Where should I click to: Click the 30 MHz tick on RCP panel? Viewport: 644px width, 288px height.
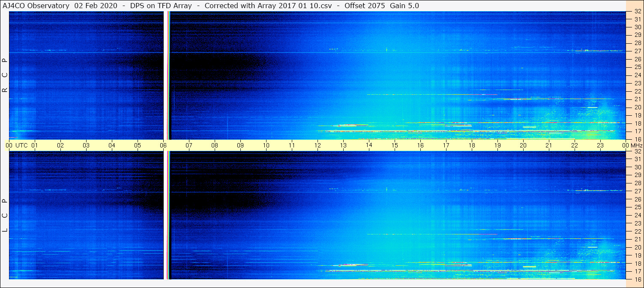[x=637, y=27]
